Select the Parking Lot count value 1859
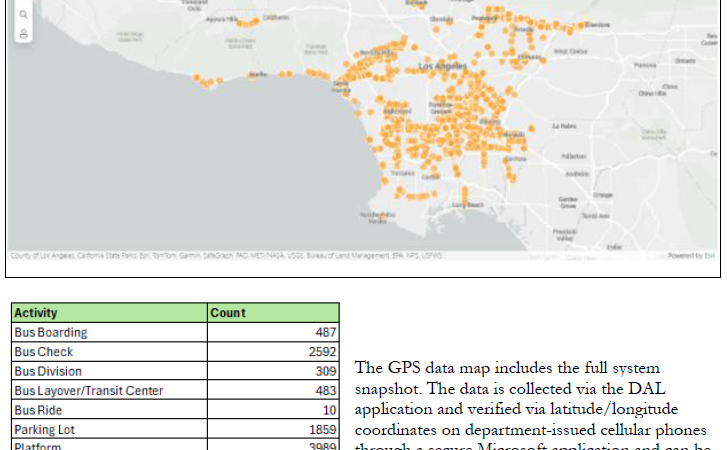 point(320,430)
